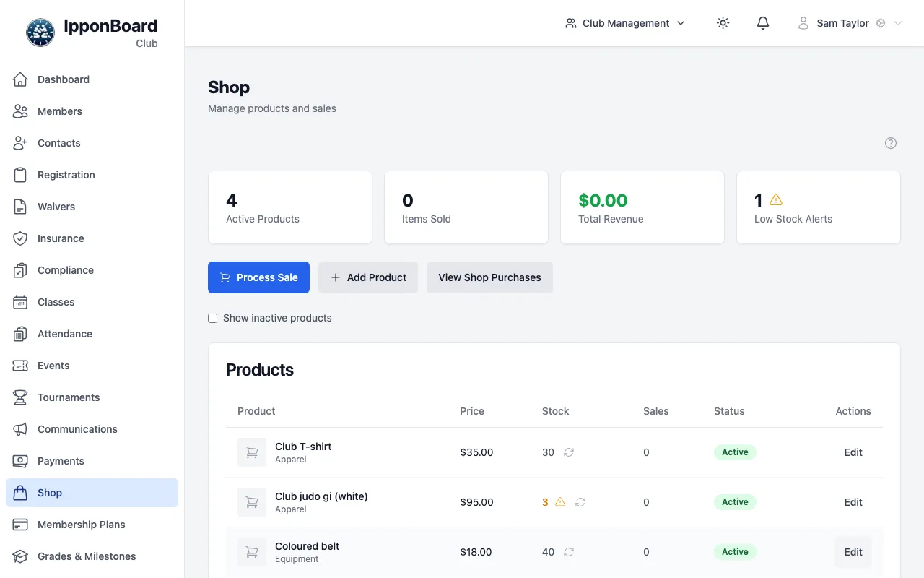The image size is (924, 578).
Task: Click the Club T-shirt product image placeholder
Action: [x=252, y=452]
